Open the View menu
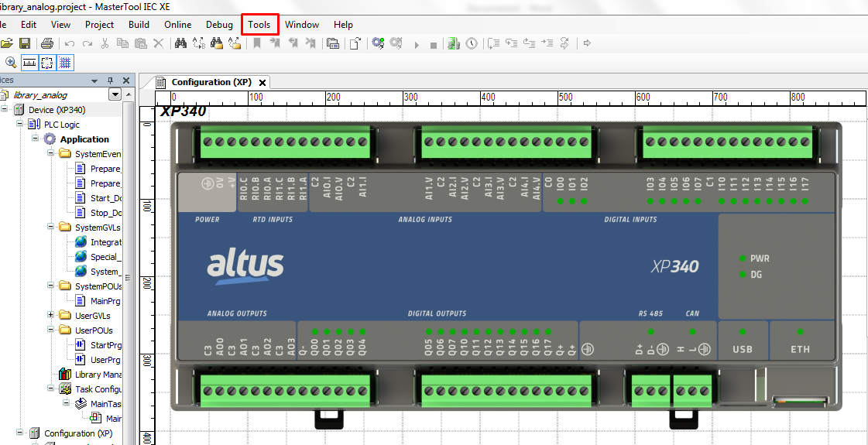 click(x=61, y=24)
